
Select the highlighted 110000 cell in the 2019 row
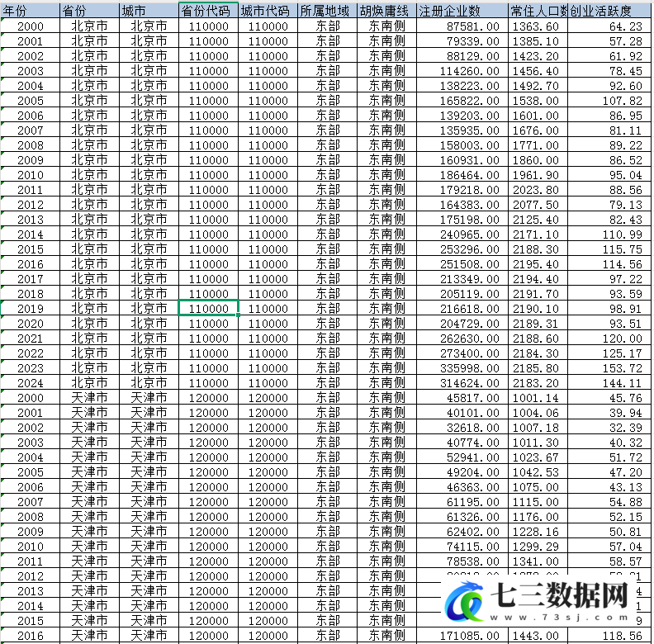[209, 309]
